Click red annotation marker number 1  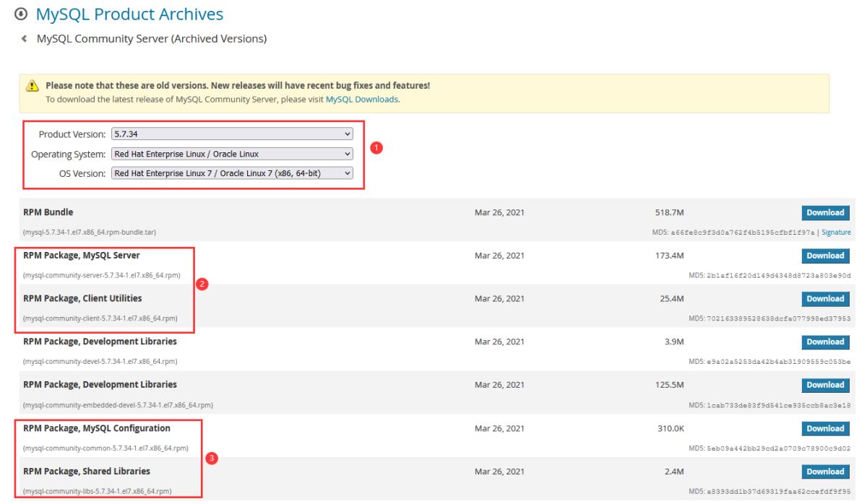point(376,148)
